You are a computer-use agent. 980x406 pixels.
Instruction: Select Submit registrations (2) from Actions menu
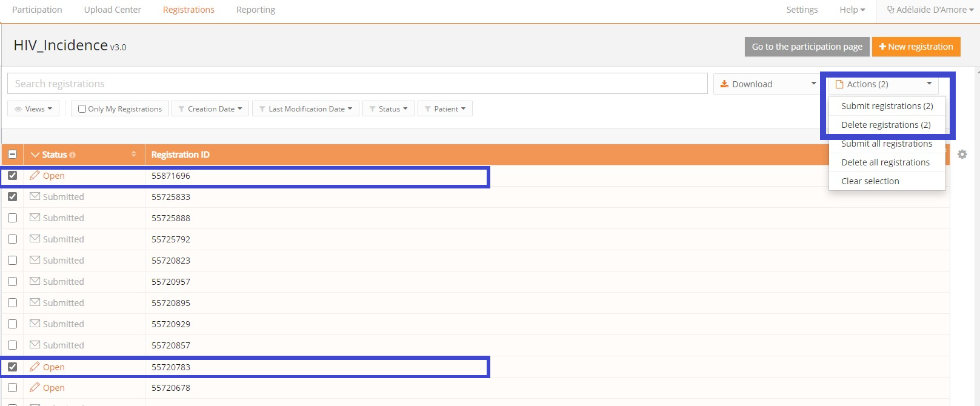(x=887, y=106)
